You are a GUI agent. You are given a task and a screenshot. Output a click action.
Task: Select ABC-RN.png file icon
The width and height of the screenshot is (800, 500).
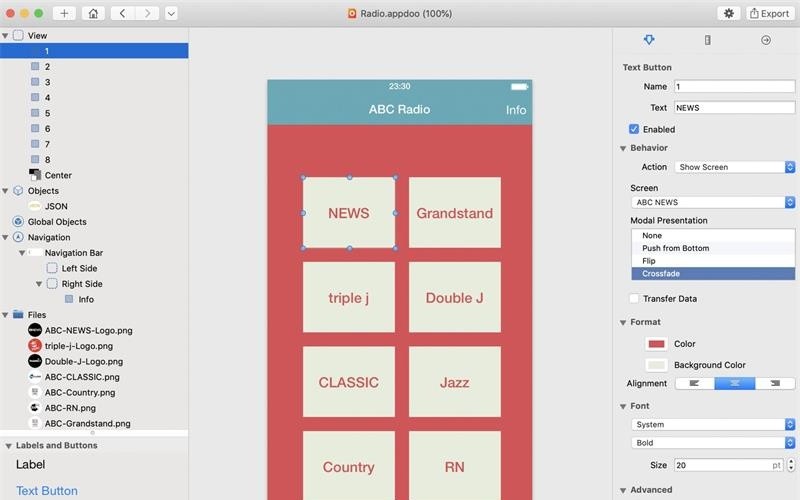coord(35,408)
